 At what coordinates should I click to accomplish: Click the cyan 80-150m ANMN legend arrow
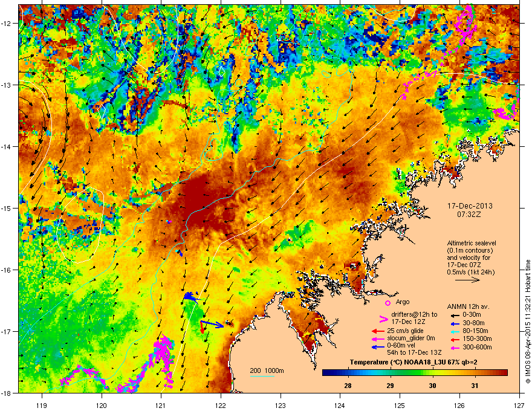tap(455, 331)
